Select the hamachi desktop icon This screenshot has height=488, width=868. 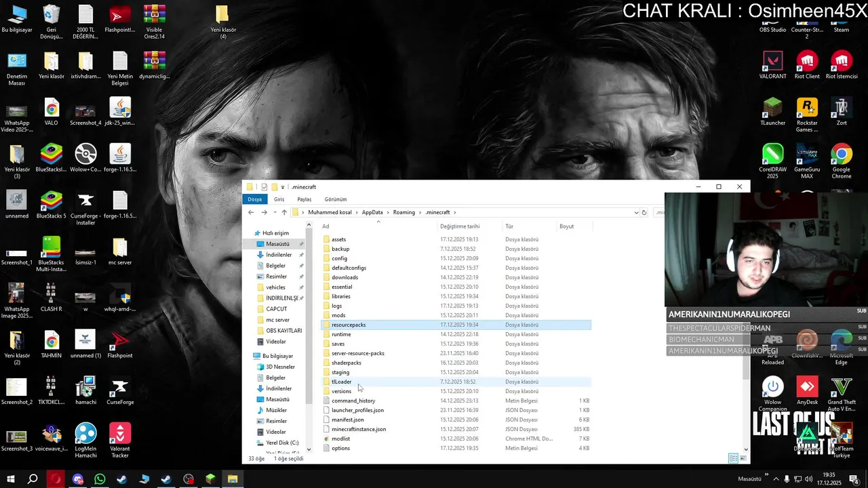pos(85,391)
